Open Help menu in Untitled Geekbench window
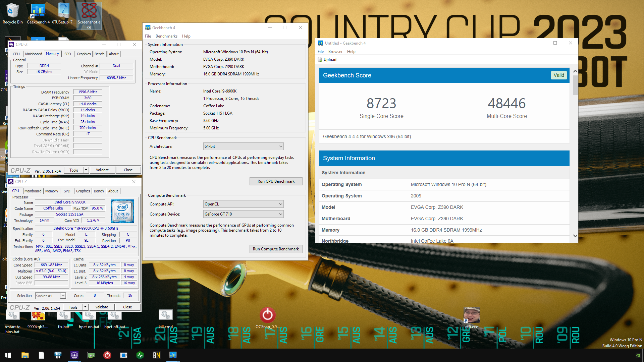Viewport: 644px width, 362px height. (x=351, y=52)
